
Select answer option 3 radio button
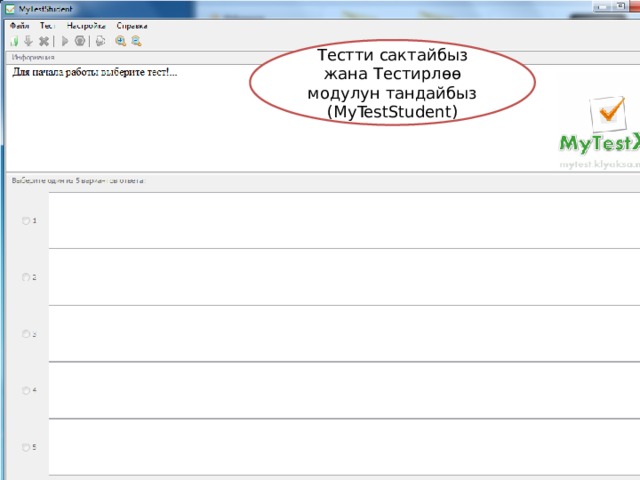(26, 334)
